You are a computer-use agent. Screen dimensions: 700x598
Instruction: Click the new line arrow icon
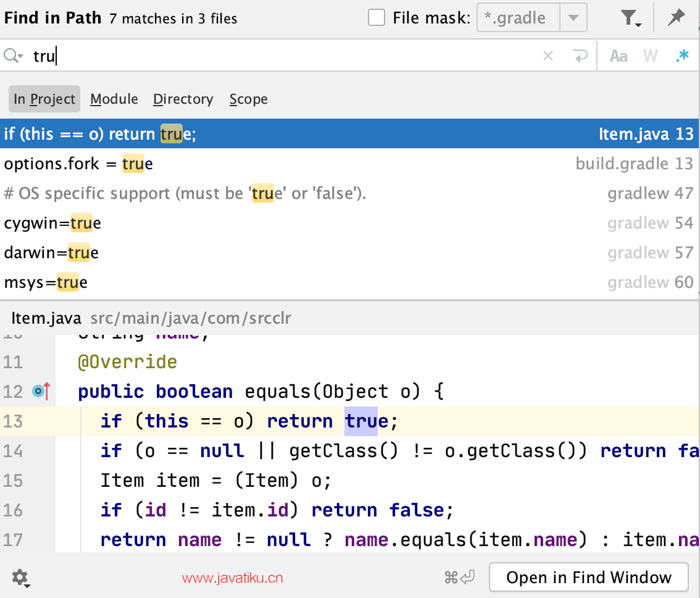tap(580, 56)
